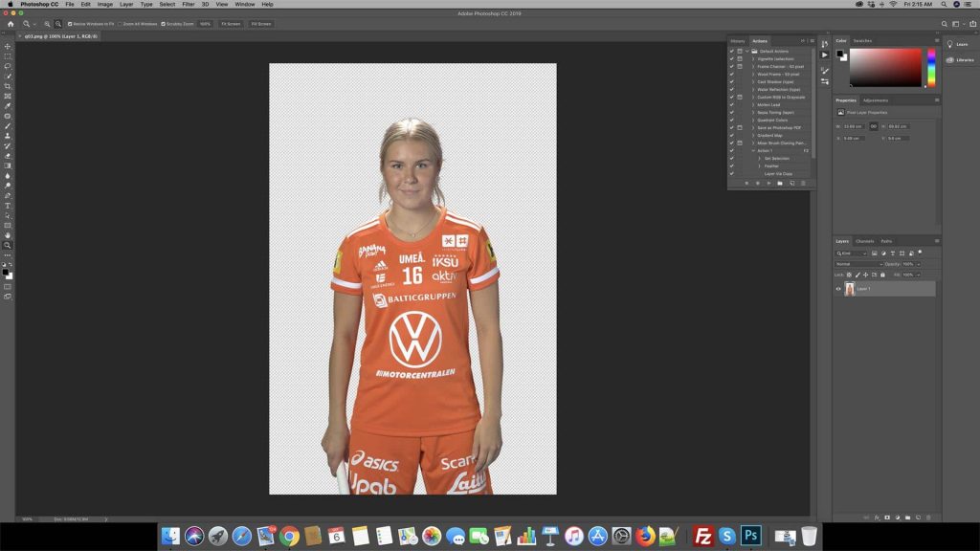Toggle Scrubby Zoom checkbox
980x551 pixels.
point(163,24)
